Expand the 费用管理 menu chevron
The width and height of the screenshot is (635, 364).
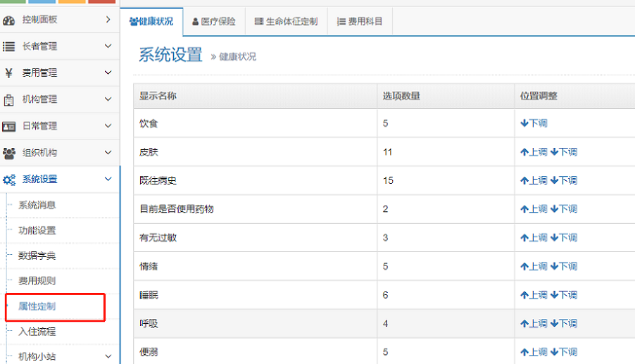tap(108, 73)
